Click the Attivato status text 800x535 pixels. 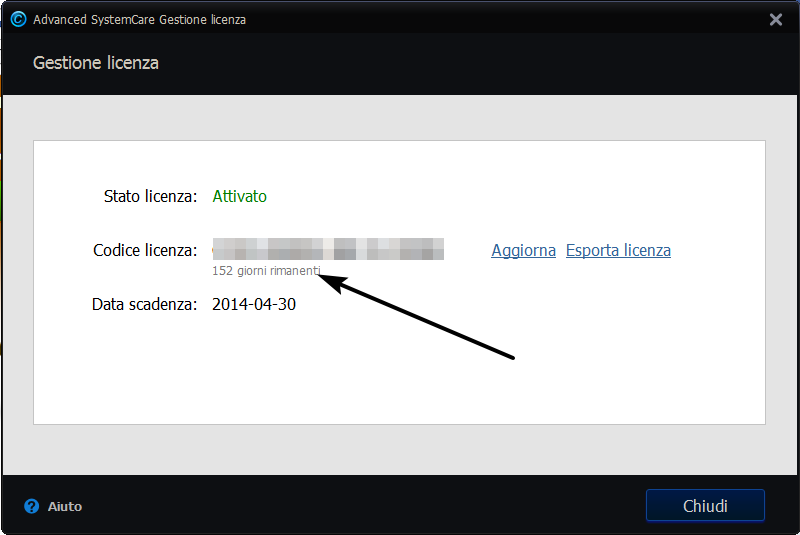pyautogui.click(x=239, y=196)
